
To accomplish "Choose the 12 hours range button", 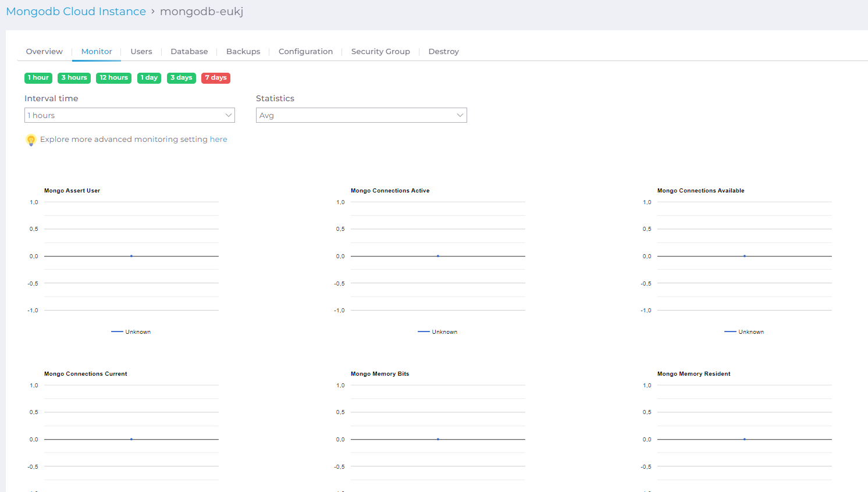I will [x=113, y=78].
